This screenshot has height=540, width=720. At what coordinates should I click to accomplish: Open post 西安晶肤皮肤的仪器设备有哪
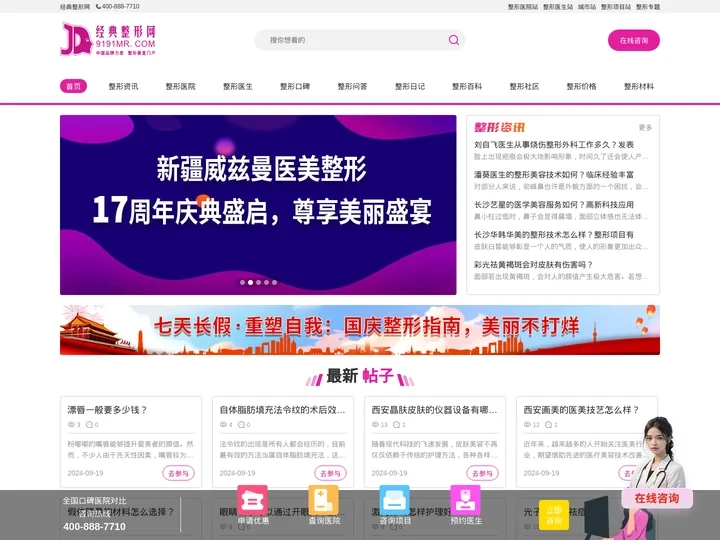pyautogui.click(x=434, y=410)
